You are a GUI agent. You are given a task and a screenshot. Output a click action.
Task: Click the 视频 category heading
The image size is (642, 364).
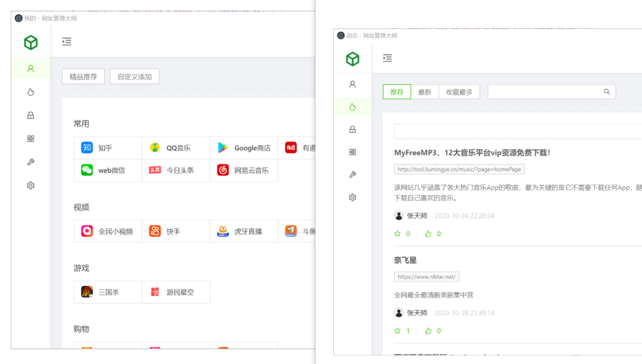pyautogui.click(x=81, y=207)
